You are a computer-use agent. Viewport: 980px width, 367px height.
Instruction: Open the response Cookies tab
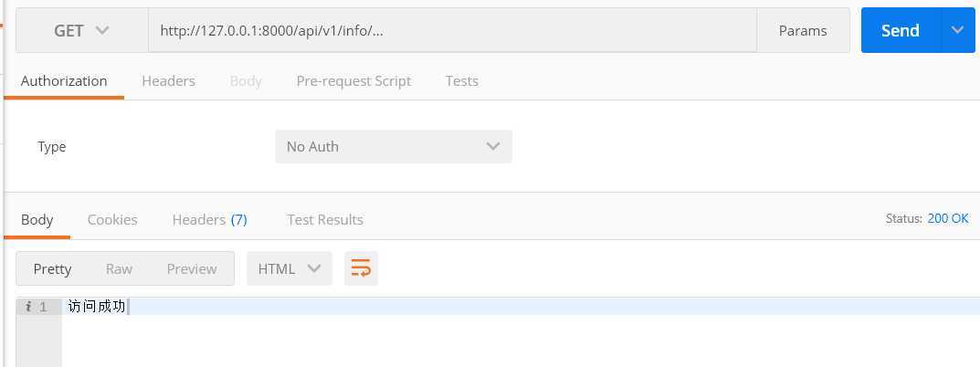112,219
